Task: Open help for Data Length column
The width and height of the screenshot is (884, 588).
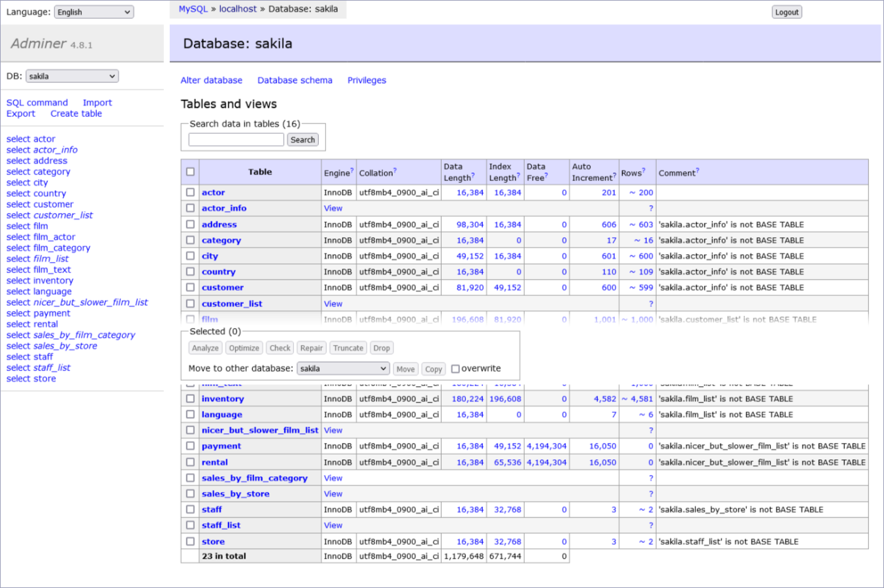Action: pyautogui.click(x=473, y=176)
